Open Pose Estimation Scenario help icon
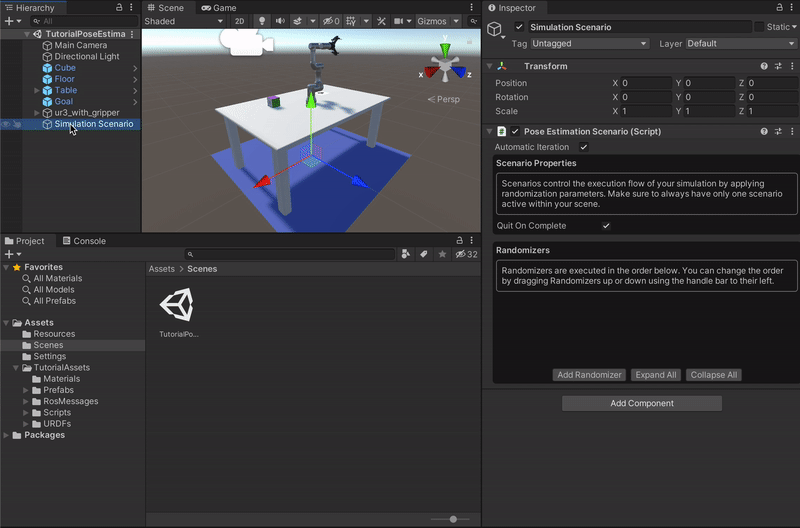 pyautogui.click(x=764, y=131)
